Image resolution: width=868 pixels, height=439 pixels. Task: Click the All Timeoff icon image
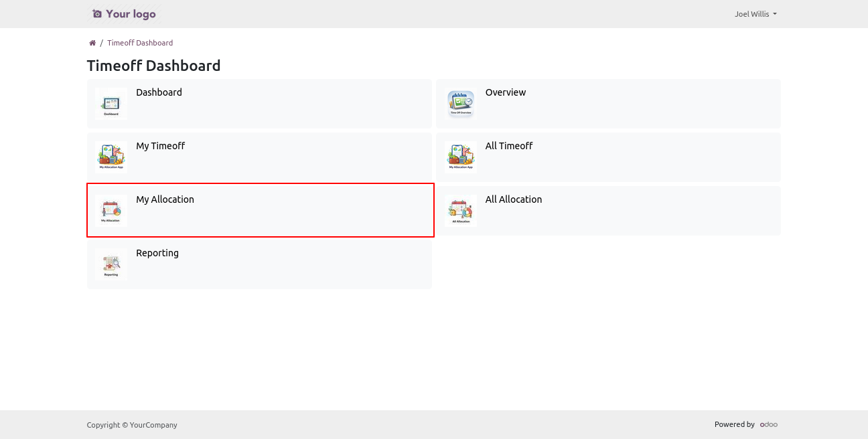tap(461, 157)
